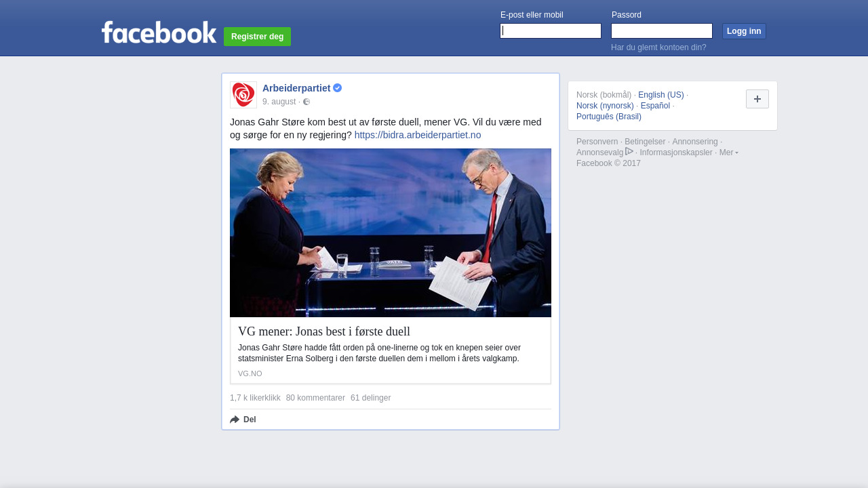868x488 pixels.
Task: Open the debate photo thumbnail
Action: (391, 232)
